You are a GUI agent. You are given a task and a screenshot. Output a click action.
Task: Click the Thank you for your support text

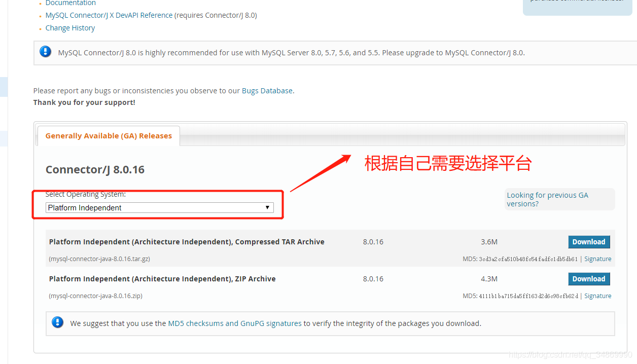tap(84, 102)
